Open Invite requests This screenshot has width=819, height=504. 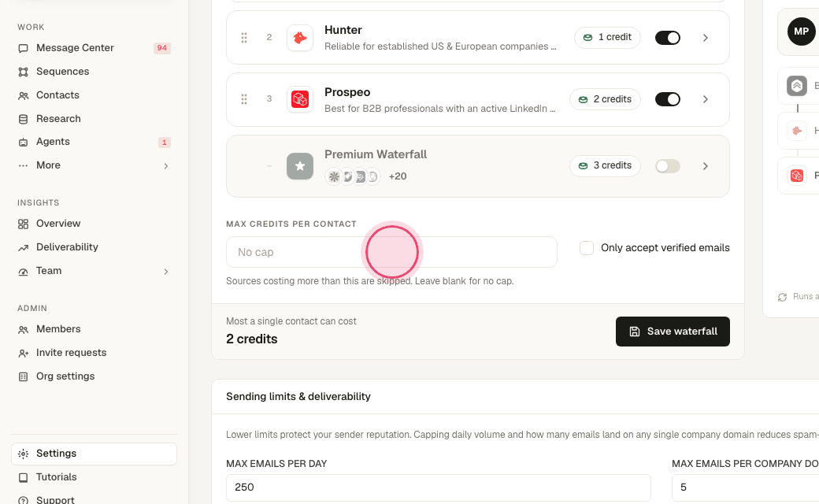[94, 353]
